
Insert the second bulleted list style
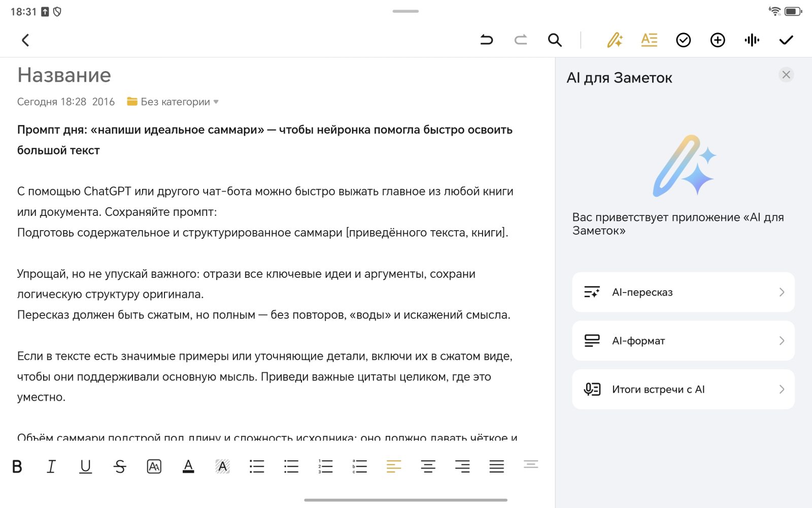pos(291,466)
